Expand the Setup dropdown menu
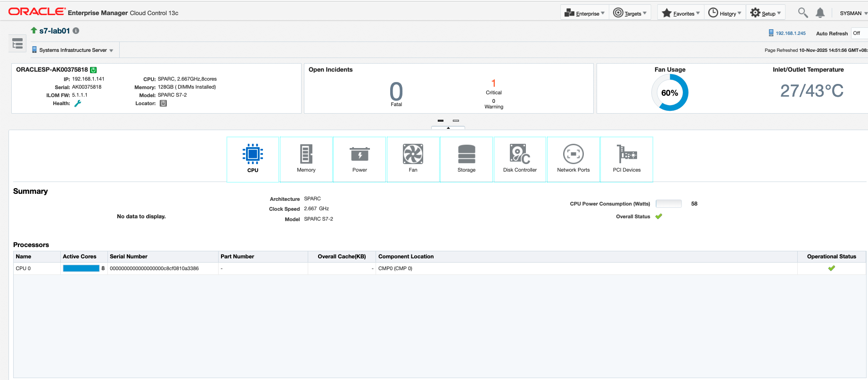This screenshot has width=868, height=380. pos(766,13)
